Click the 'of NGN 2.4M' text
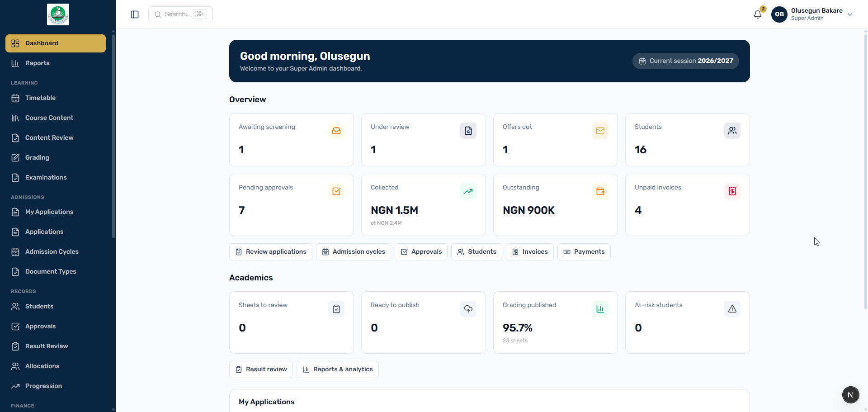 386,223
